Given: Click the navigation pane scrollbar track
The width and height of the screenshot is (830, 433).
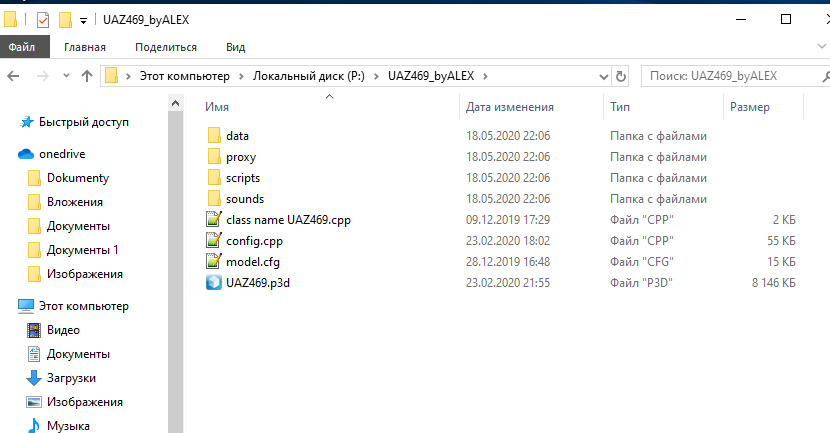Looking at the screenshot, I should [x=175, y=272].
